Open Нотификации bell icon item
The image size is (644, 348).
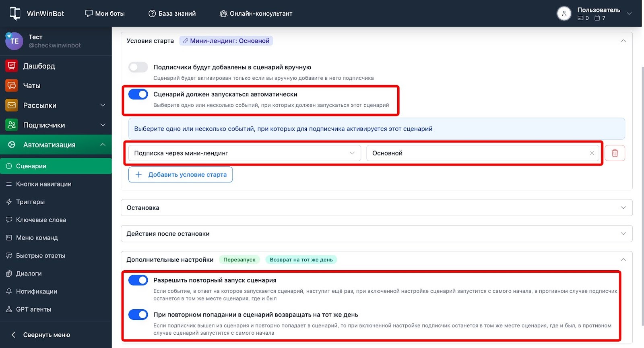coord(9,291)
